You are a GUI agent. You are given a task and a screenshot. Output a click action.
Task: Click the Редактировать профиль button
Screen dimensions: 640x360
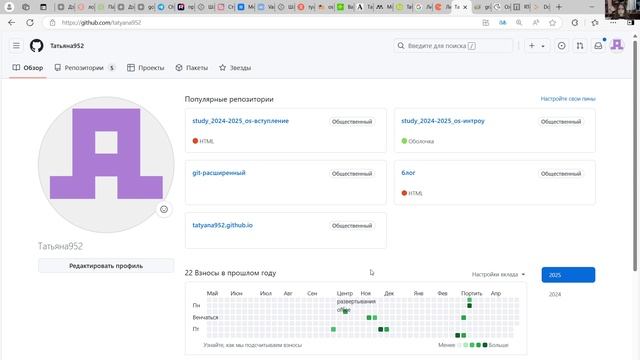coord(106,266)
